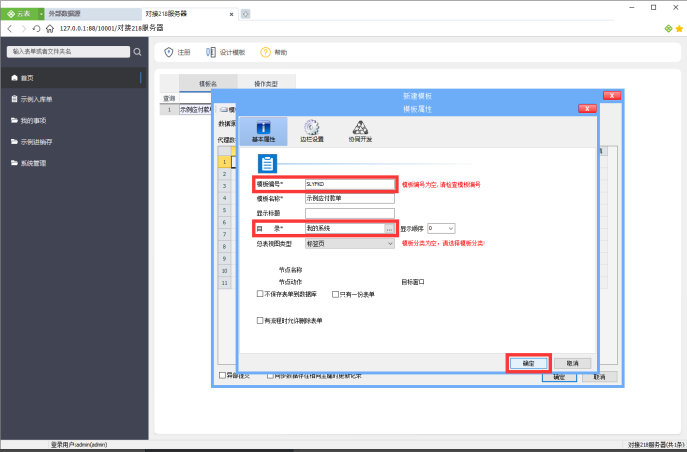Open 帮助 via the question mark icon
This screenshot has width=687, height=452.
coord(266,52)
